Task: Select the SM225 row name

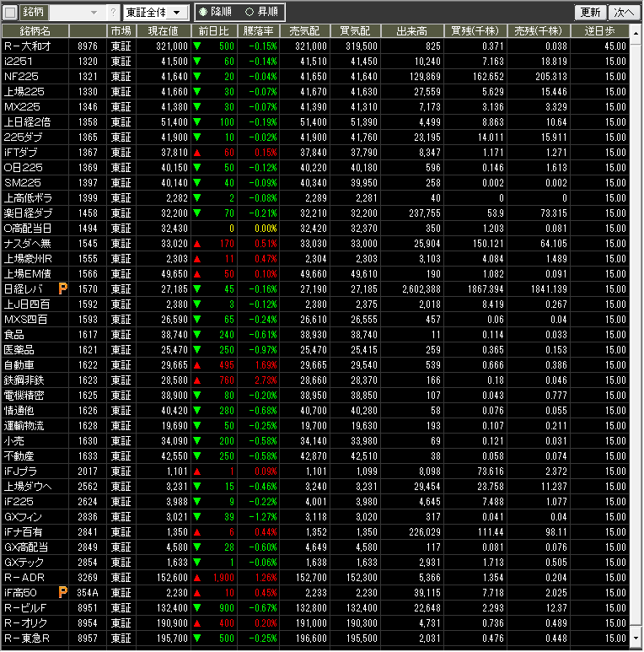Action: 23,182
